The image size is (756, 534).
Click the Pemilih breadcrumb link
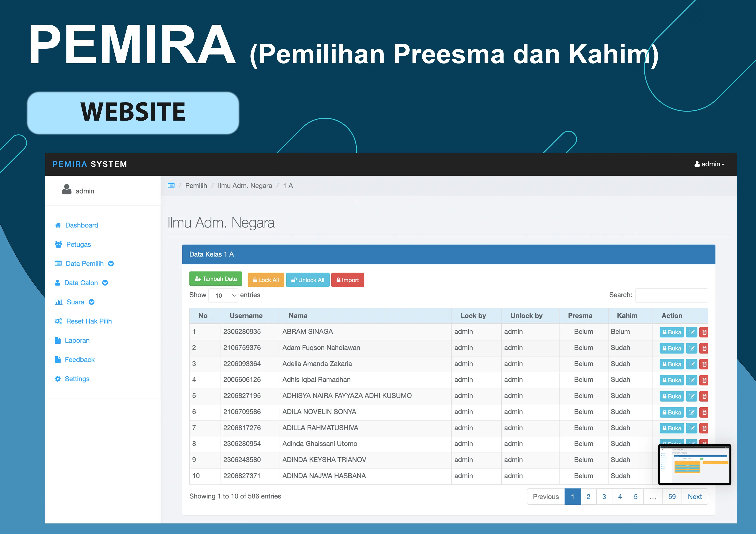click(x=196, y=186)
